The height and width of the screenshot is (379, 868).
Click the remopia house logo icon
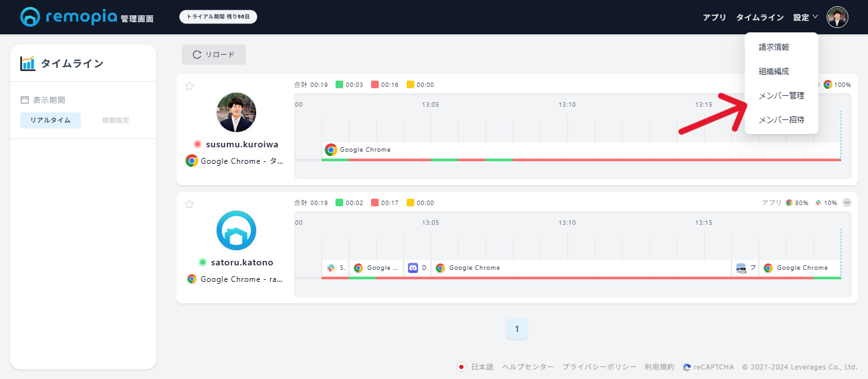click(x=30, y=17)
